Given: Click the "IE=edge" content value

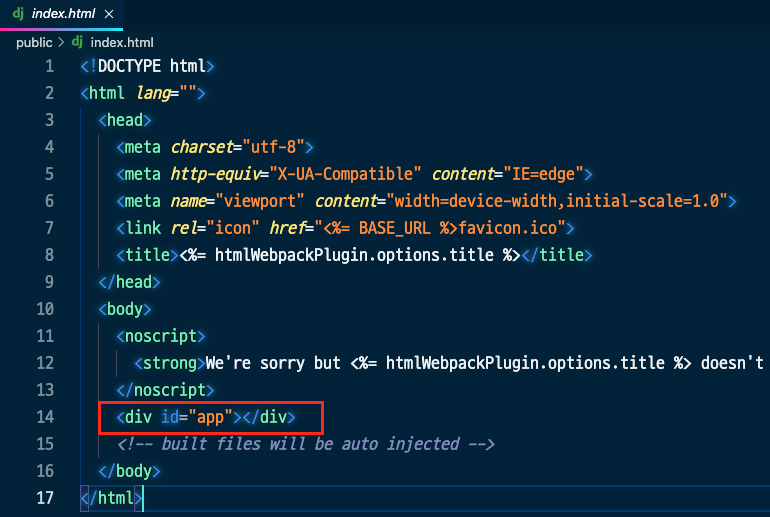Looking at the screenshot, I should tap(543, 174).
